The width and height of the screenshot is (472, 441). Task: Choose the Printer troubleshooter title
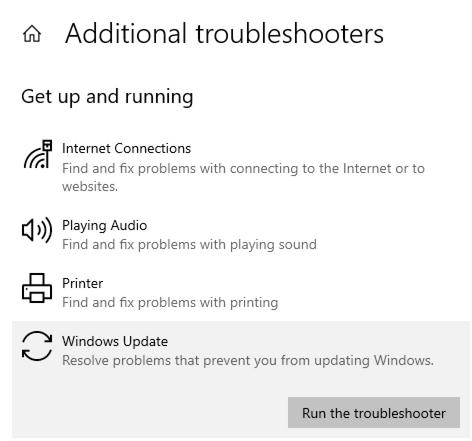[x=82, y=284]
